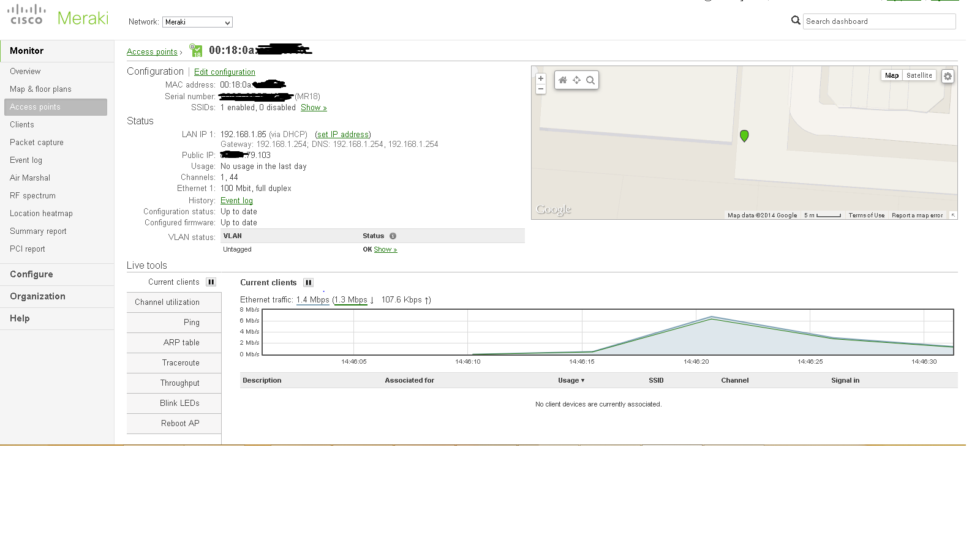Click Channel column header
The width and height of the screenshot is (980, 551).
(735, 380)
